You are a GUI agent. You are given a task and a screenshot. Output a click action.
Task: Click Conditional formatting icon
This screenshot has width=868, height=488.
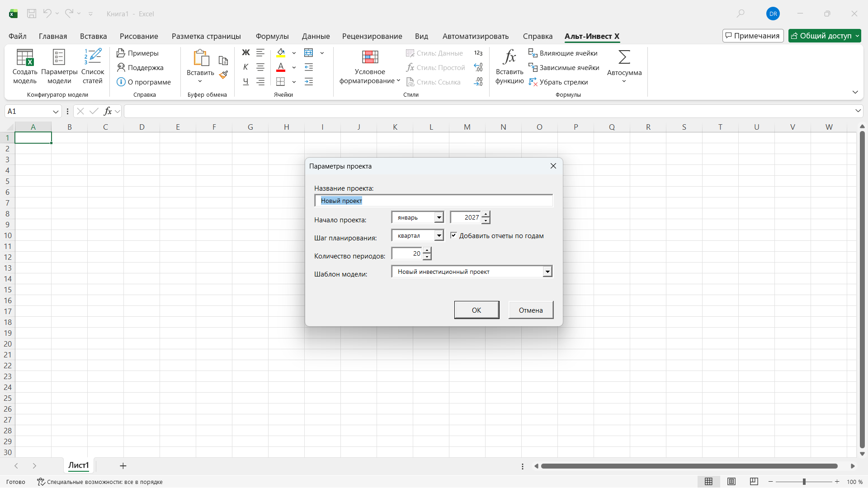point(370,58)
